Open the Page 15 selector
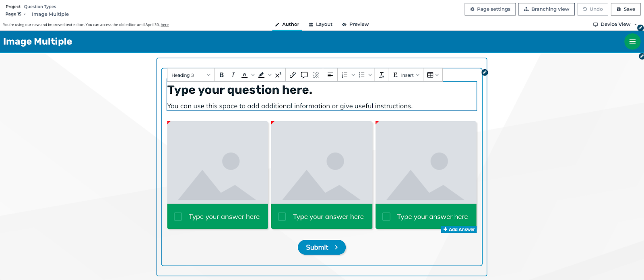The width and height of the screenshot is (644, 280). [16, 14]
